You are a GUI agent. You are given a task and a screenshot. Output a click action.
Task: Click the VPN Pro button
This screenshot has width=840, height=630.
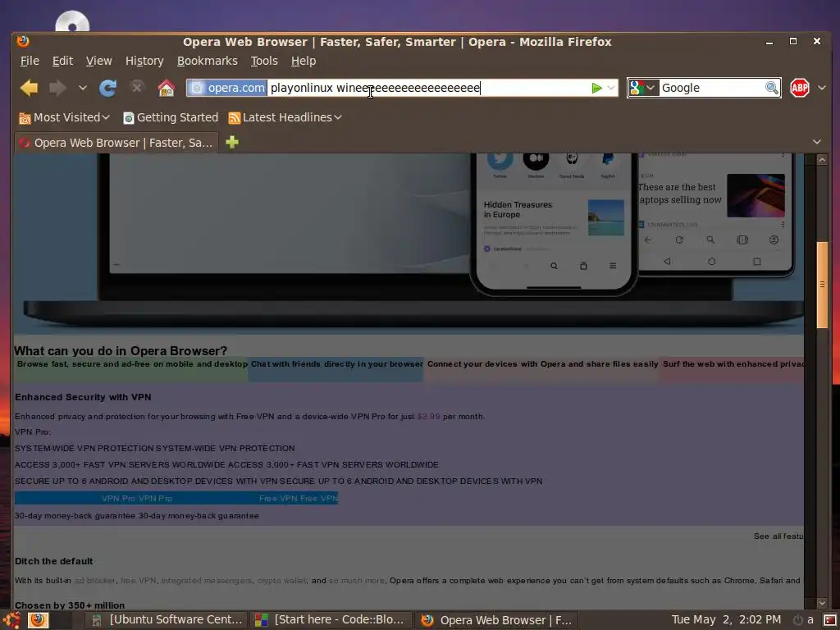pos(137,498)
